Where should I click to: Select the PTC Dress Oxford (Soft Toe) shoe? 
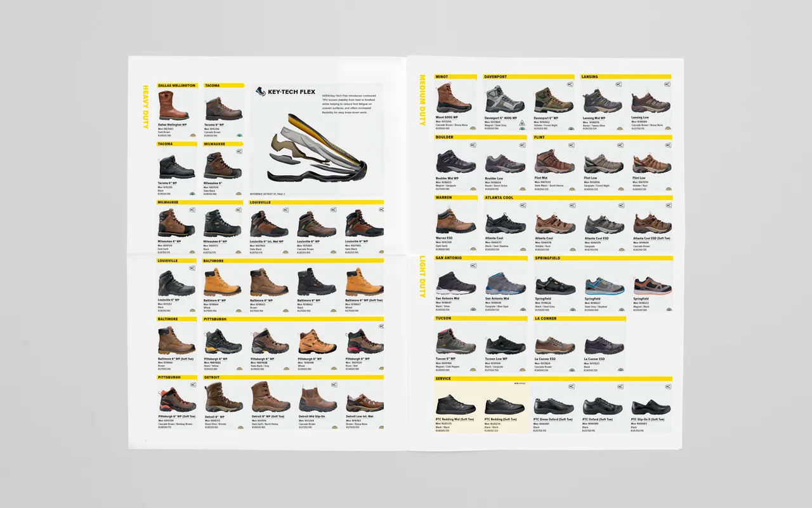pos(554,406)
